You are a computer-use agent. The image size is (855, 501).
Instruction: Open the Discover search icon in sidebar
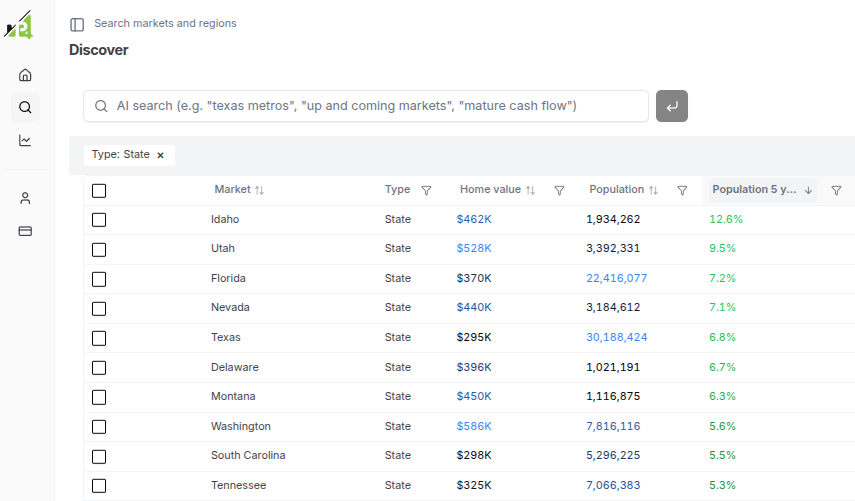coord(25,107)
